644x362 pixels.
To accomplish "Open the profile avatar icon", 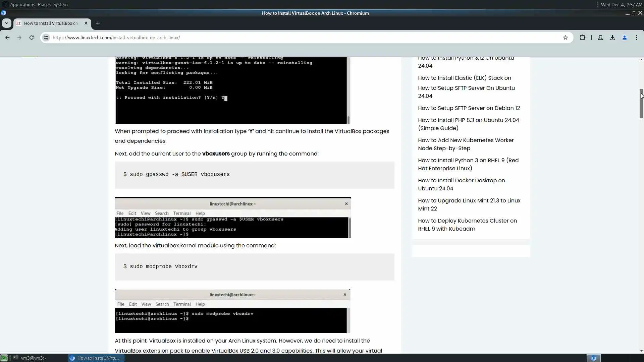I will coord(625,38).
